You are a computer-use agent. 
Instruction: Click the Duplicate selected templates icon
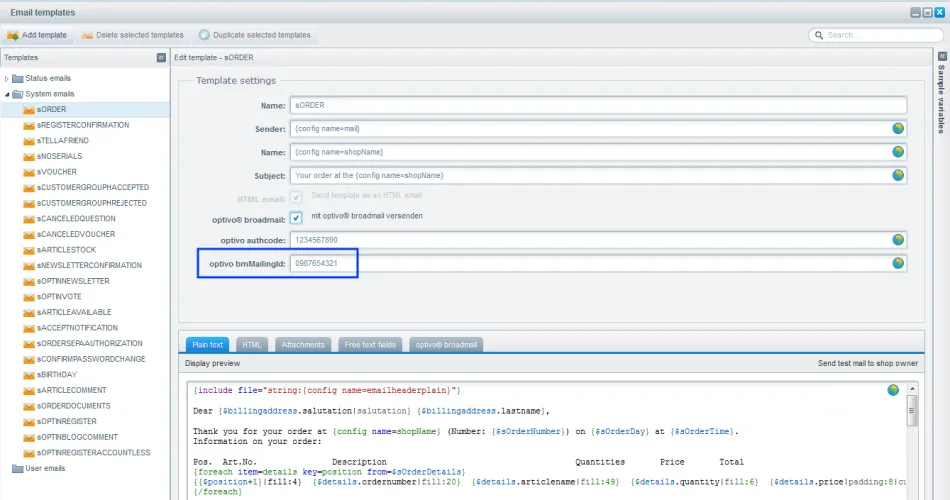coord(204,35)
